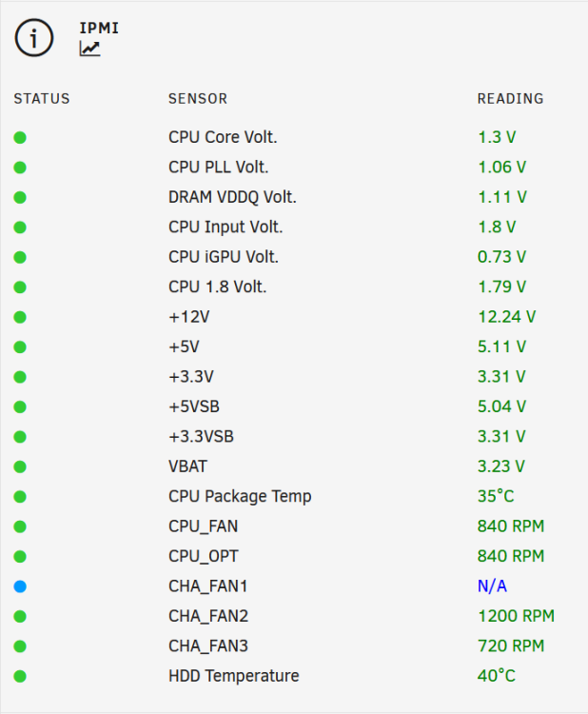Click the 1200 RPM reading of CHA_FAN2
The width and height of the screenshot is (588, 714).
tap(516, 616)
